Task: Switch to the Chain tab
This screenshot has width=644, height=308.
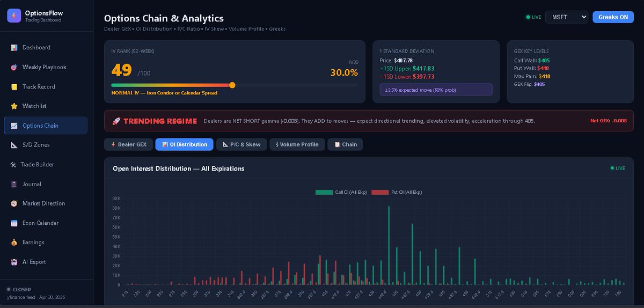Action: pos(345,144)
